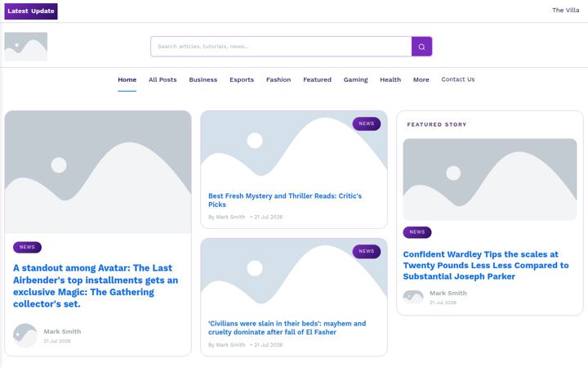
Task: Click author avatar in Featured Story card
Action: pos(413,297)
